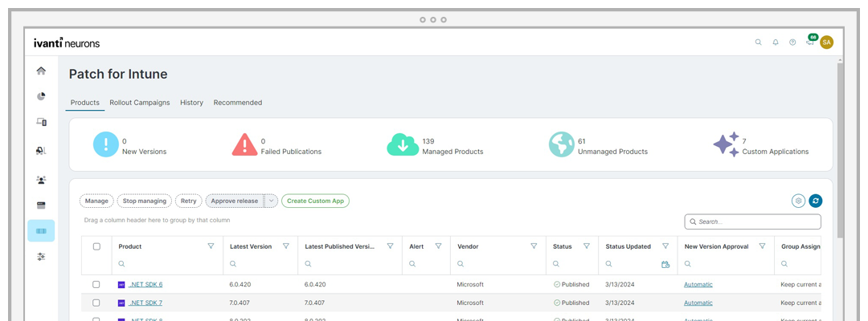Click the ivanti neurons logo
The image size is (868, 321).
(x=67, y=43)
